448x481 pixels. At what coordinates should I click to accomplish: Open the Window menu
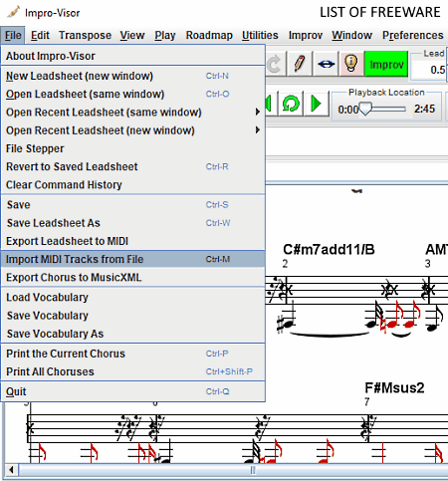coord(351,35)
